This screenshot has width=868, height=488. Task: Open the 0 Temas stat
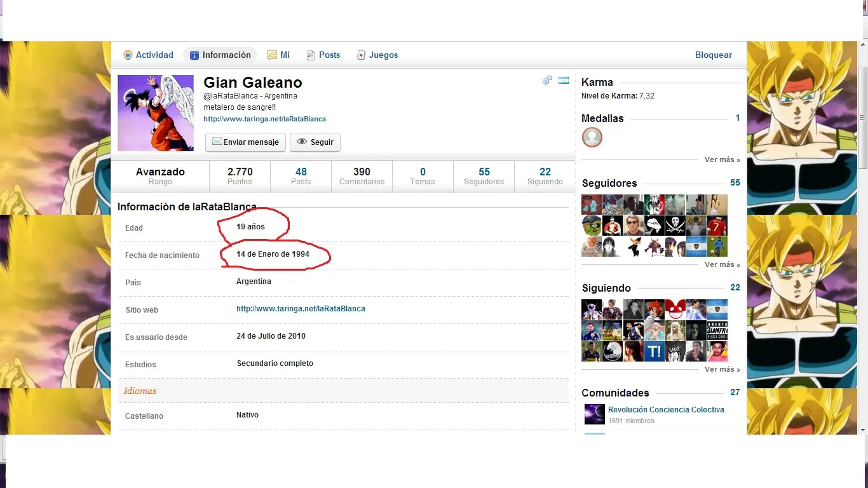point(423,176)
